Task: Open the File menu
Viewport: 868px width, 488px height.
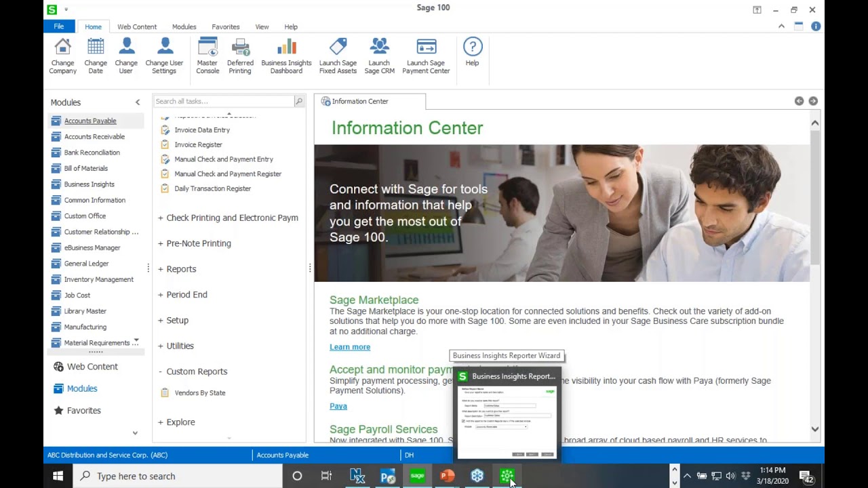Action: tap(59, 26)
